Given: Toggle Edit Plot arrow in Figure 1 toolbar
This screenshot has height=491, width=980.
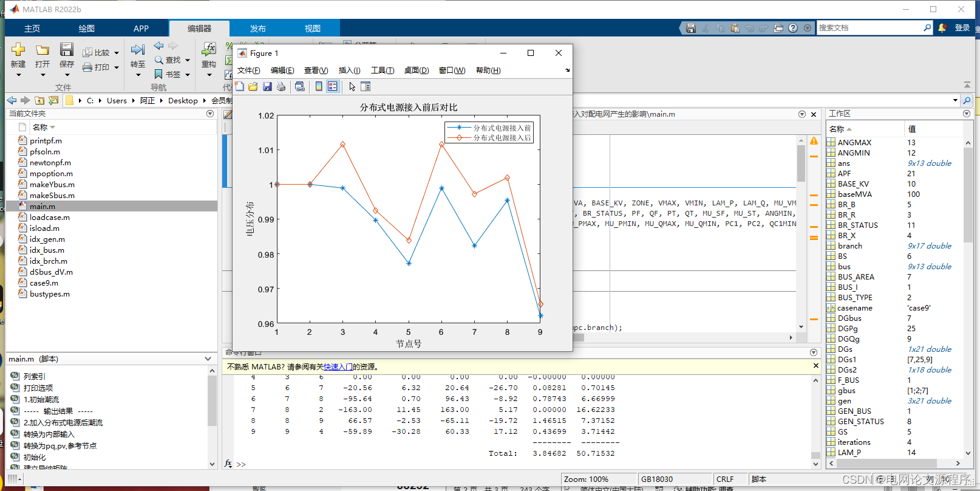Looking at the screenshot, I should (352, 86).
